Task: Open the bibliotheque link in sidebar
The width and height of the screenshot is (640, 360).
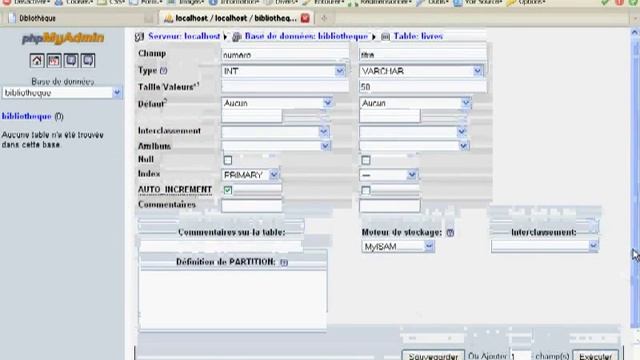Action: coord(27,116)
